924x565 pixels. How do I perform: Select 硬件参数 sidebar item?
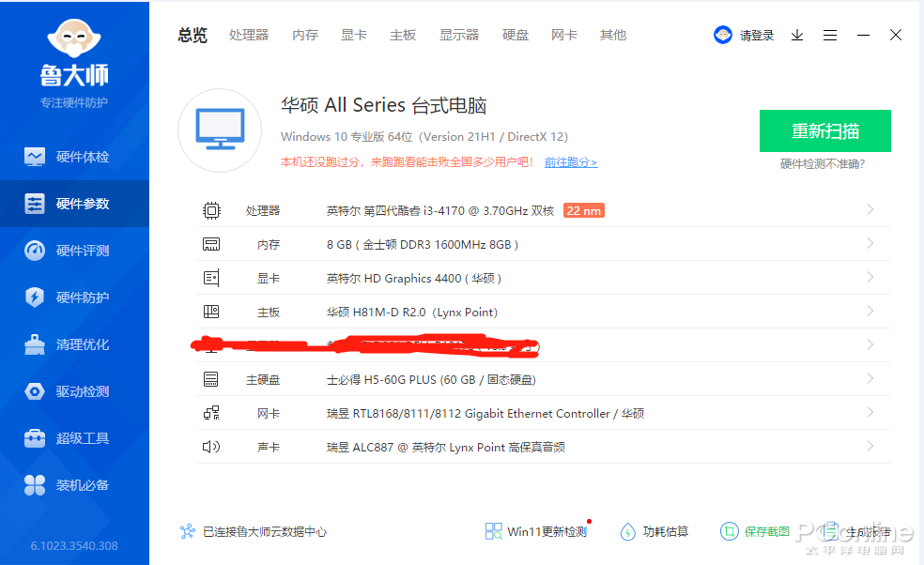[x=74, y=204]
